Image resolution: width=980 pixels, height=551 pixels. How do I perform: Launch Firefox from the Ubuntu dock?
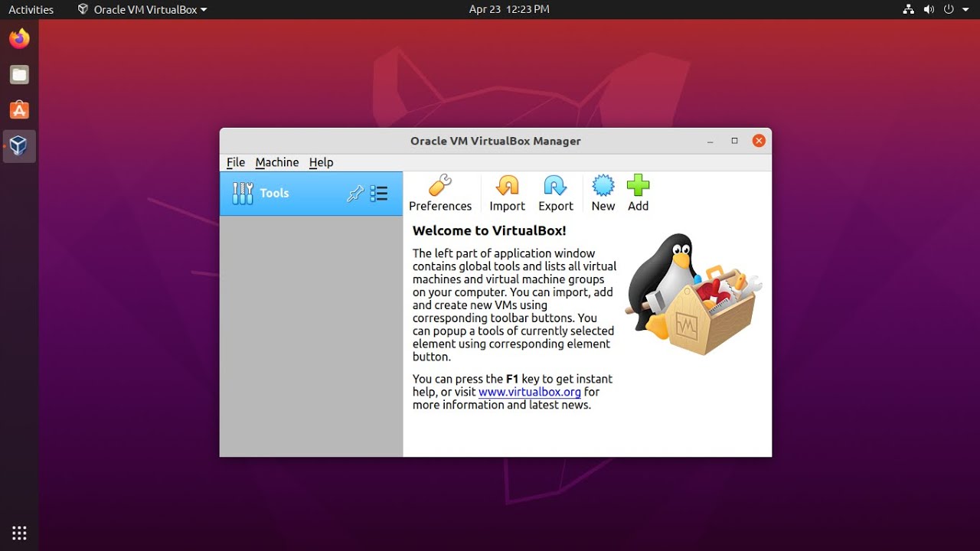(19, 38)
